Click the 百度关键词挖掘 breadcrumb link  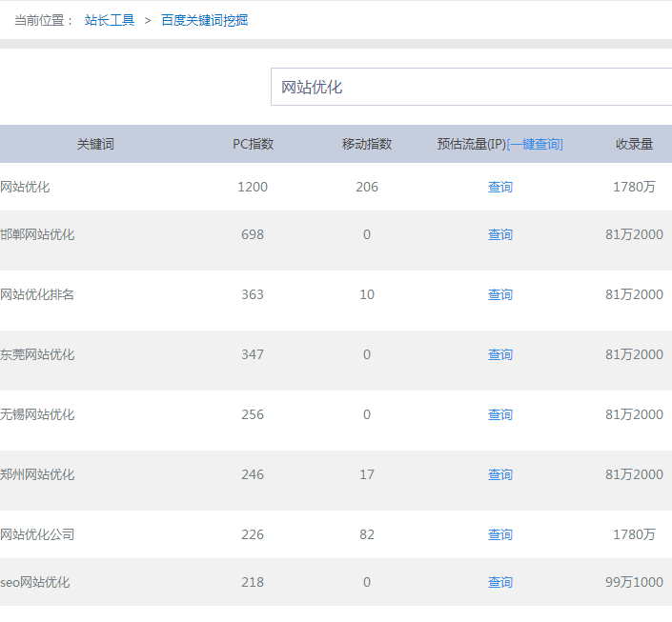coord(204,20)
